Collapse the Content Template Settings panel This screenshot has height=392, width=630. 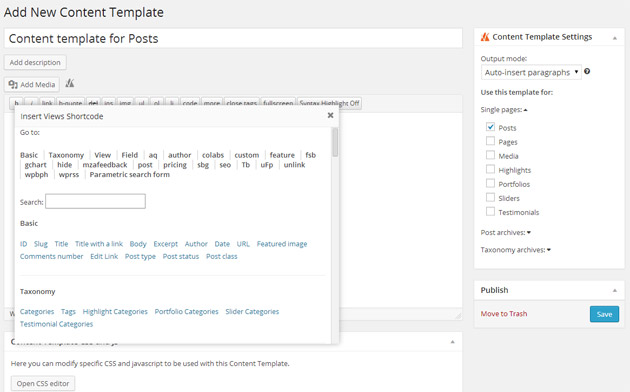614,38
